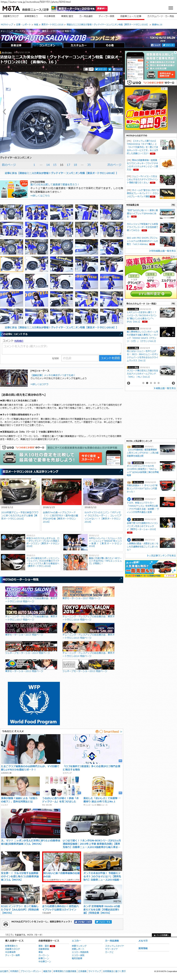
Task: Switch to the その他 tab
Action: coord(110,45)
